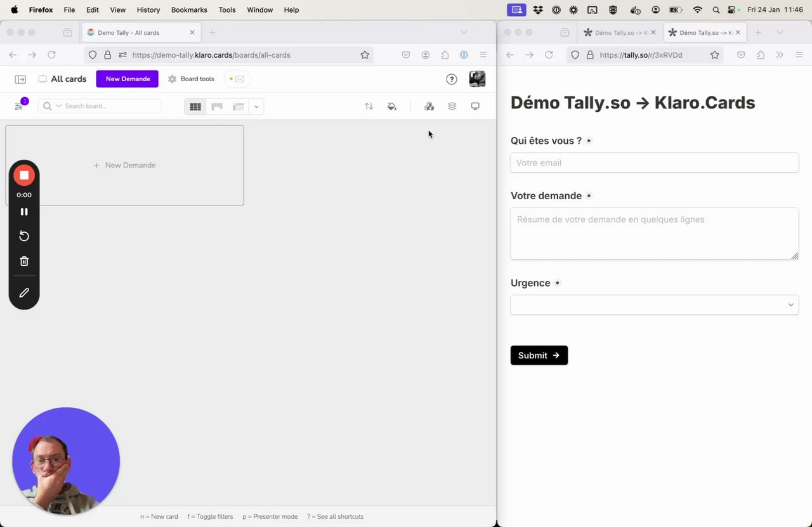Open Spotlight search in the menu bar
This screenshot has width=812, height=527.
pos(716,10)
